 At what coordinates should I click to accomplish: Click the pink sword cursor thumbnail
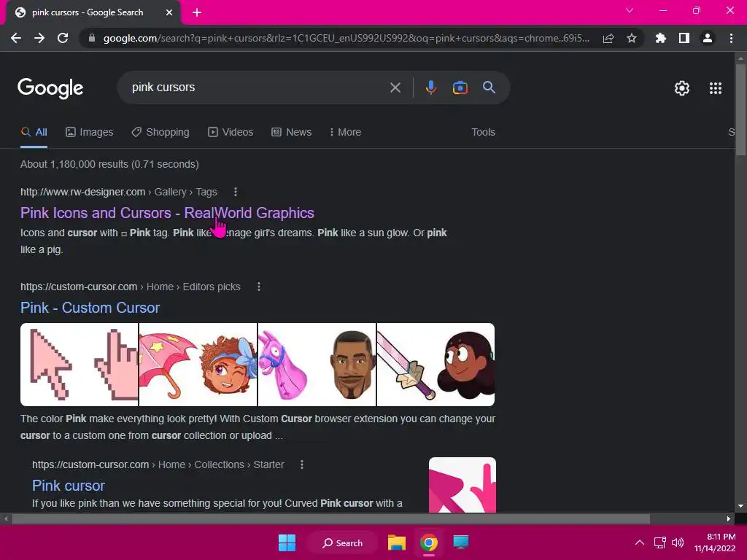point(436,365)
